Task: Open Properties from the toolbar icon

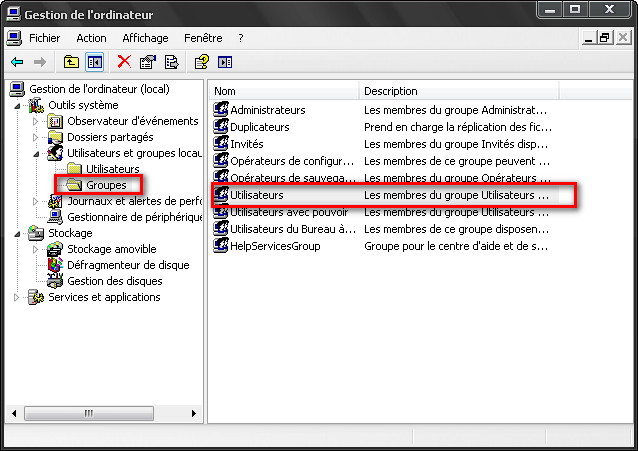Action: [x=148, y=62]
